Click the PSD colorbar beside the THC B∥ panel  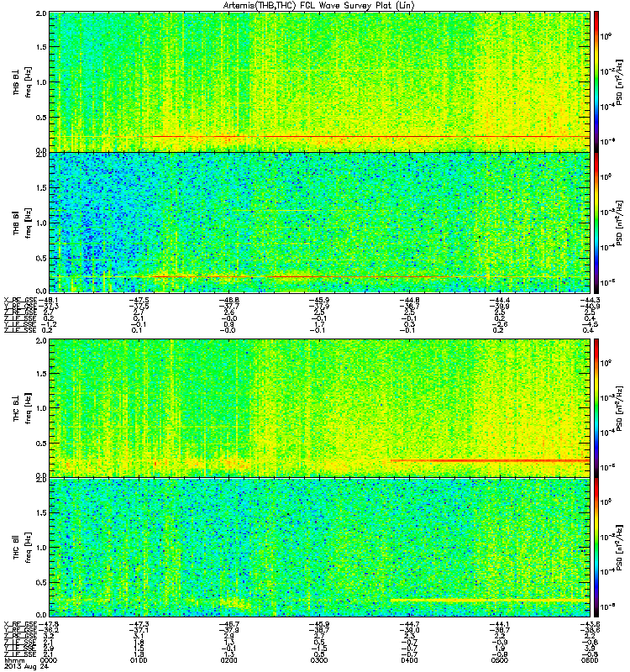pos(596,548)
